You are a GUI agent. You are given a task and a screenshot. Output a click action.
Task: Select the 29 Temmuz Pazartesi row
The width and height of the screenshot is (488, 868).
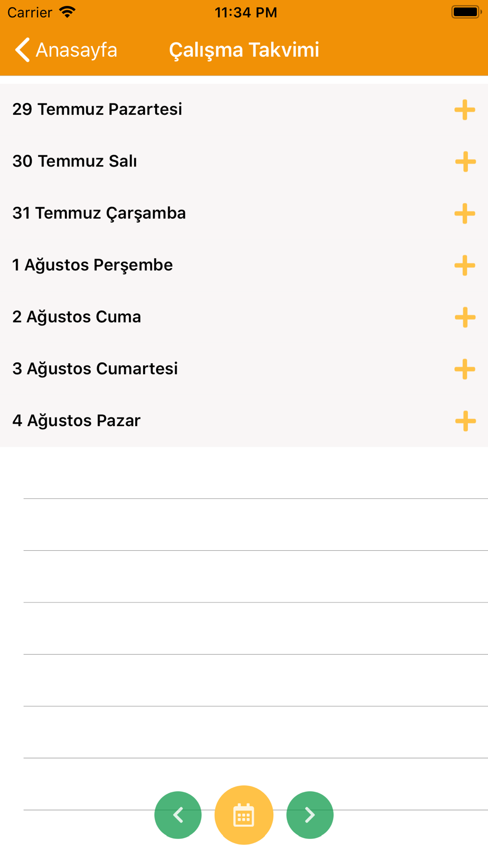pyautogui.click(x=244, y=109)
